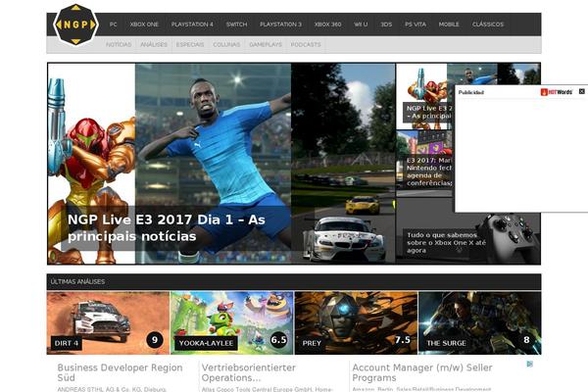Click the Samus NGP Live side thumbnail
This screenshot has height=392, width=588.
pyautogui.click(x=424, y=96)
